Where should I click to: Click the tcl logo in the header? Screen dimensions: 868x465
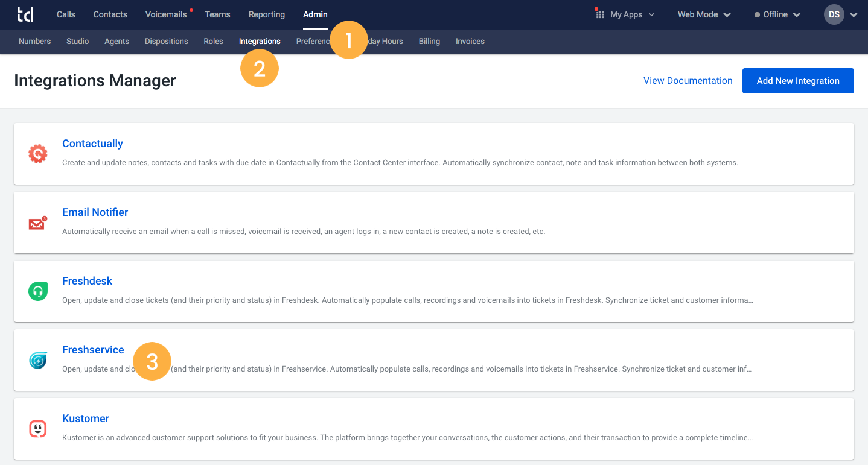pos(25,14)
